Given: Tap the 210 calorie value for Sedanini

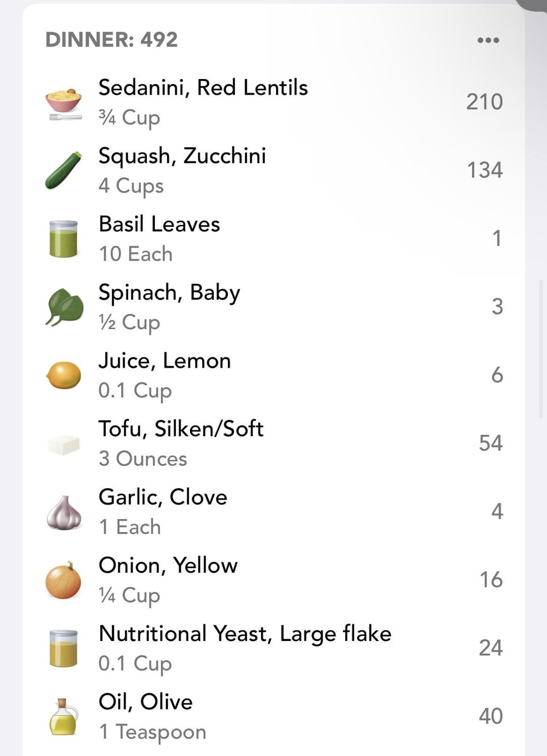Looking at the screenshot, I should tap(484, 102).
